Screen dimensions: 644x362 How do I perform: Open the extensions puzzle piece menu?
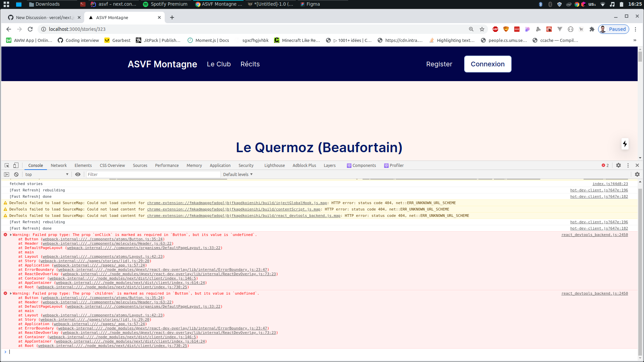click(592, 29)
